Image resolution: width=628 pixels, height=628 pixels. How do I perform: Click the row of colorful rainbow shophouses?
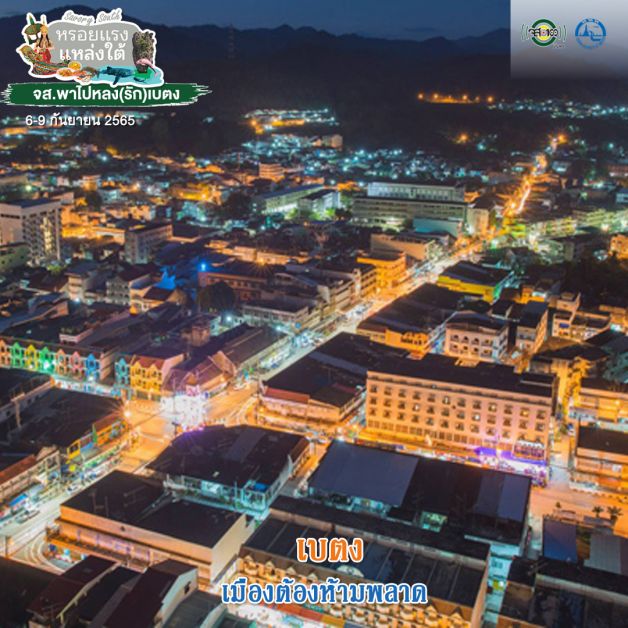pyautogui.click(x=60, y=358)
